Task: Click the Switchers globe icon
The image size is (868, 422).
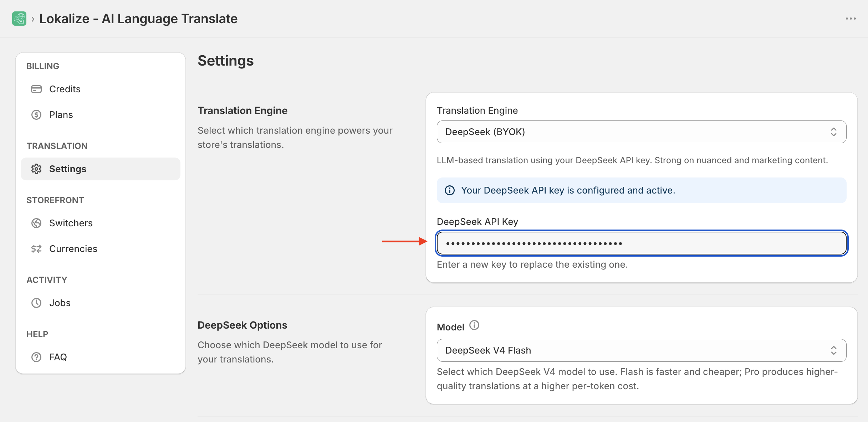Action: click(x=36, y=223)
